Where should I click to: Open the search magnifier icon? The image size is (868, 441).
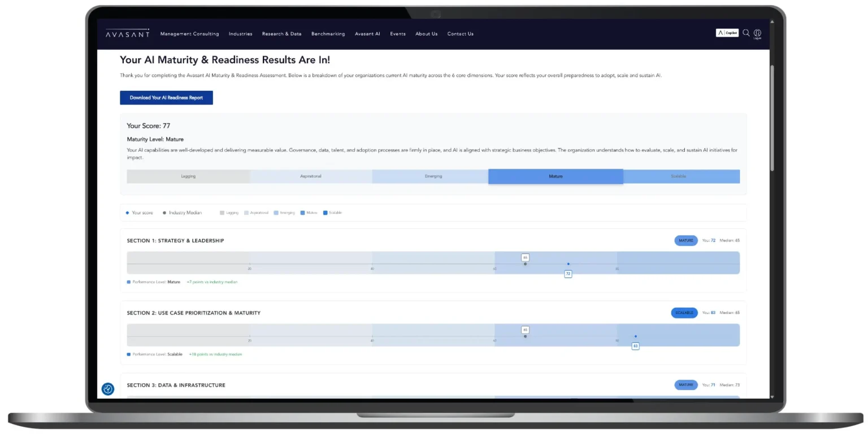pos(746,33)
